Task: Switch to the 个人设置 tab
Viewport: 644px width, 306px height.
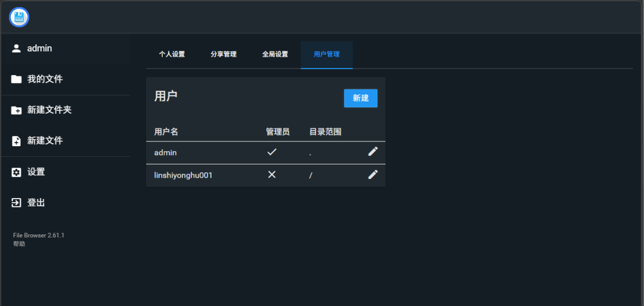Action: pyautogui.click(x=172, y=54)
